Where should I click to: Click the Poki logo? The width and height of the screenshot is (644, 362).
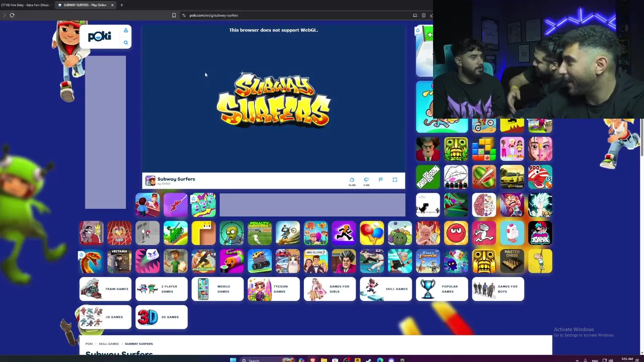100,37
